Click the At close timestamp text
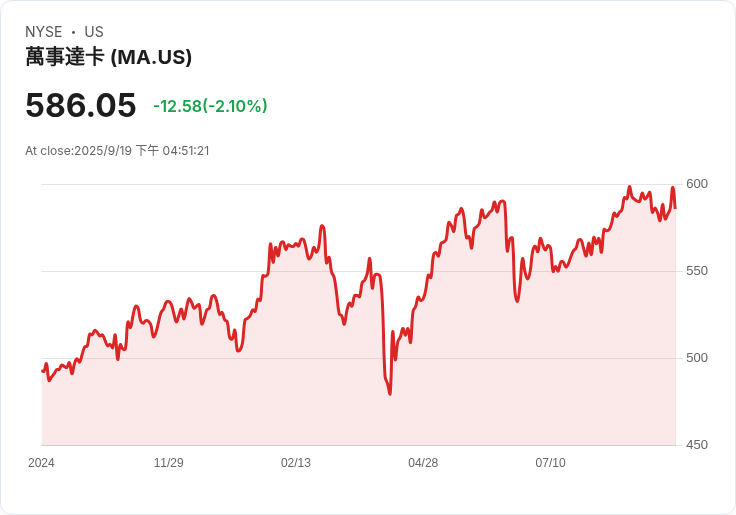Image resolution: width=736 pixels, height=515 pixels. click(117, 151)
